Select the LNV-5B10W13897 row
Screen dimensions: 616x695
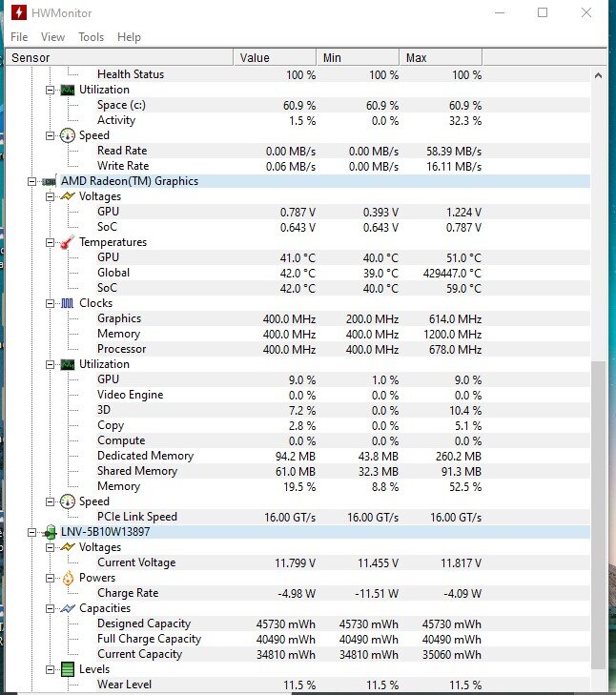point(325,532)
